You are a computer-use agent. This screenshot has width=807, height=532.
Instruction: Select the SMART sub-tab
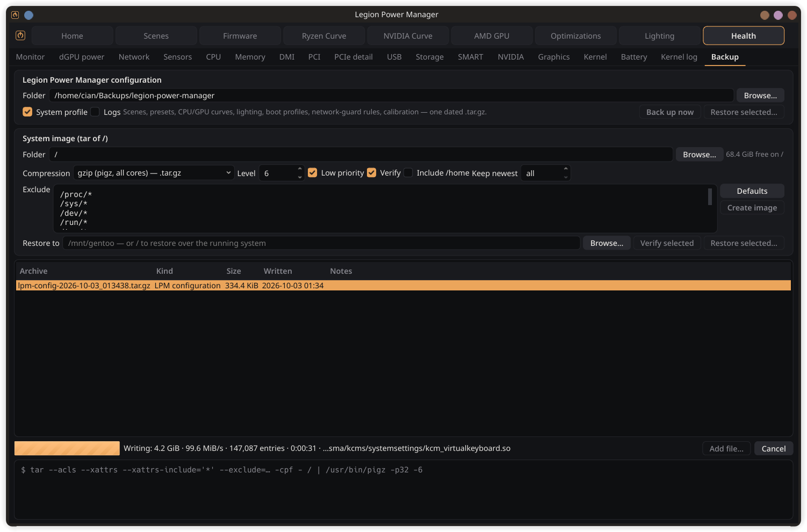tap(470, 57)
